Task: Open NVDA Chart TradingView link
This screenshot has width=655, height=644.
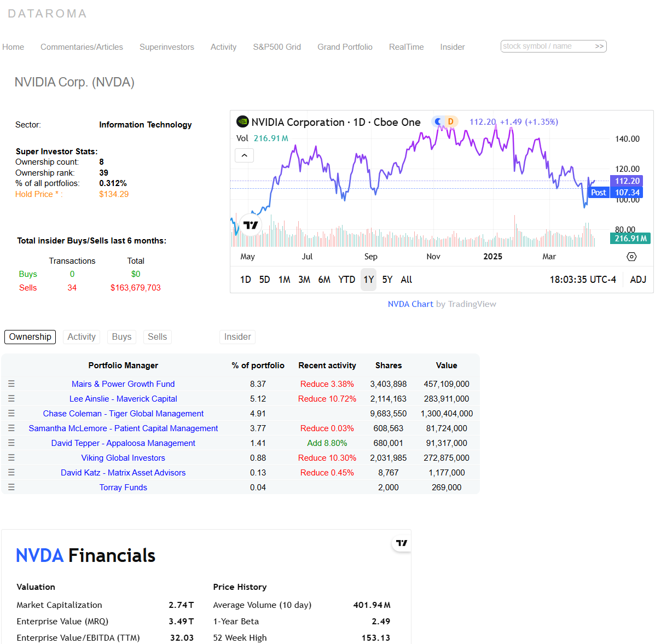Action: (x=410, y=304)
